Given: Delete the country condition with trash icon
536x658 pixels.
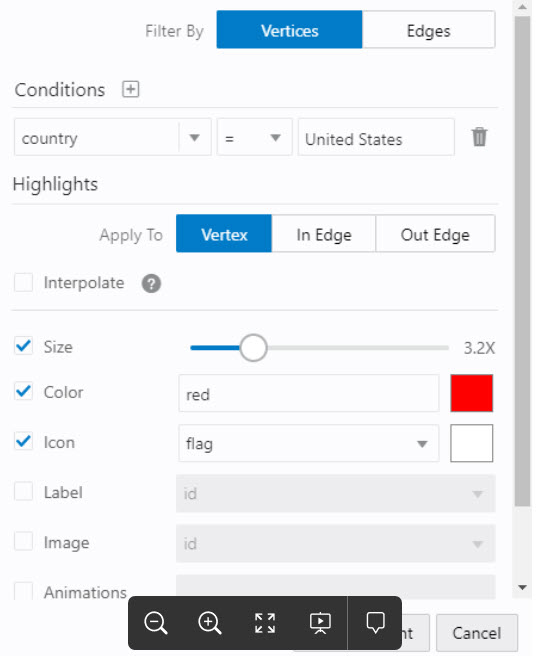Looking at the screenshot, I should tap(479, 137).
